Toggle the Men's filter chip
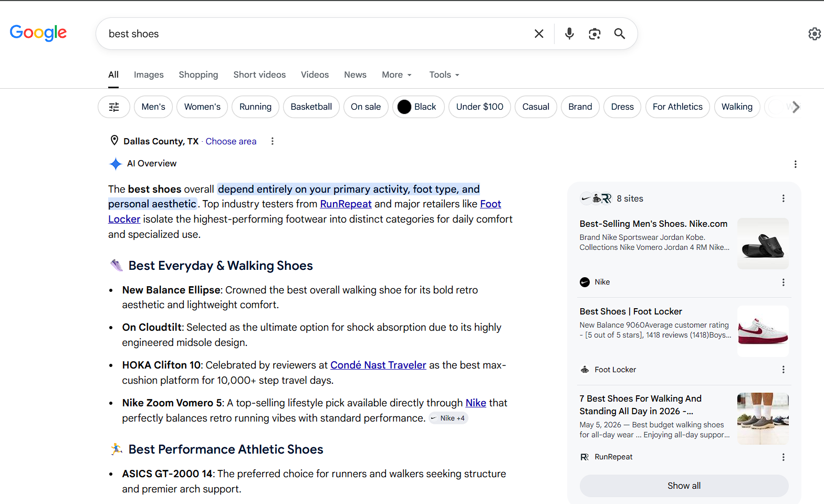824x504 pixels. 153,107
